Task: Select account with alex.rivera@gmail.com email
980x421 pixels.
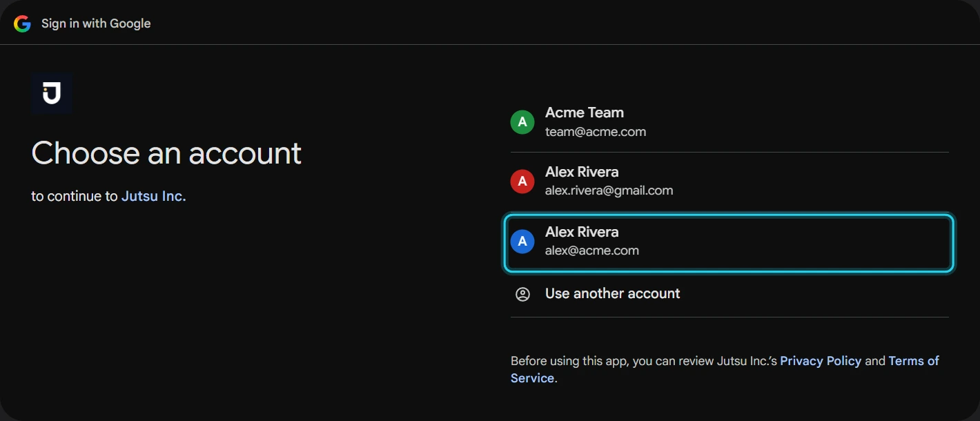Action: (x=729, y=182)
